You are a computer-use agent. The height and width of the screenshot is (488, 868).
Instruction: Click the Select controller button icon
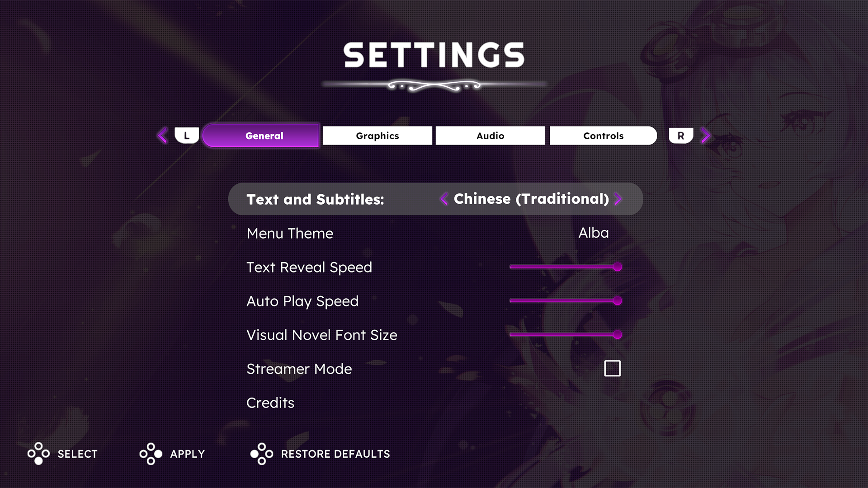38,454
